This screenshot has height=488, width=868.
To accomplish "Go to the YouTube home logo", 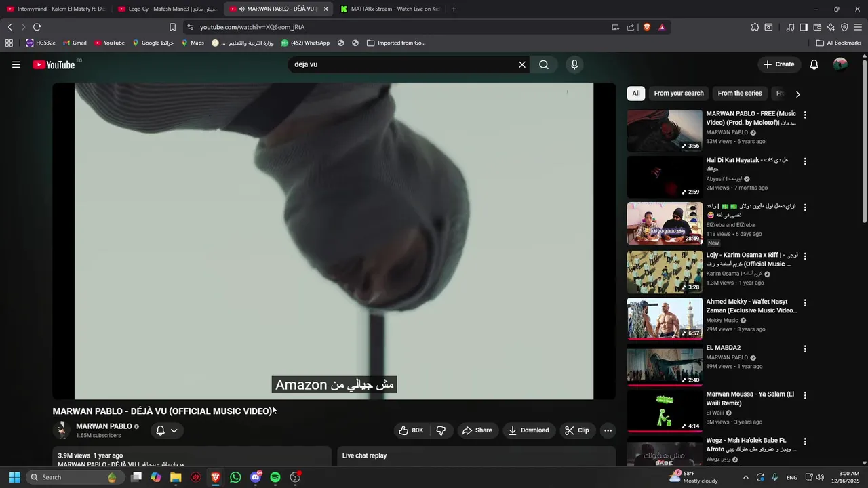I will (54, 64).
